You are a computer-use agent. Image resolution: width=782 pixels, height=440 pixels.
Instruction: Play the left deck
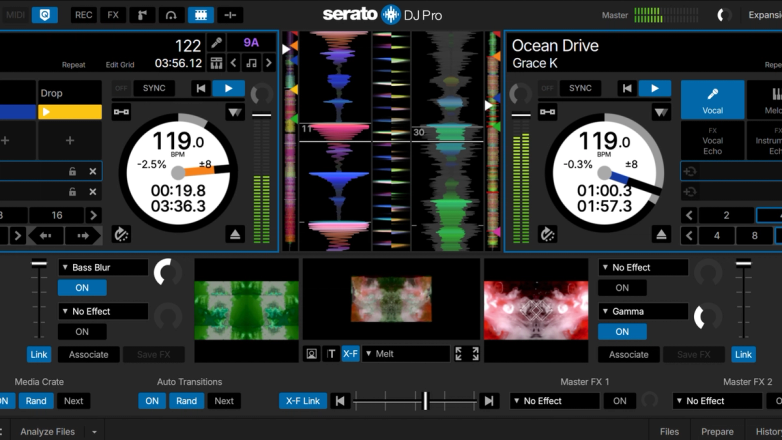pos(228,88)
